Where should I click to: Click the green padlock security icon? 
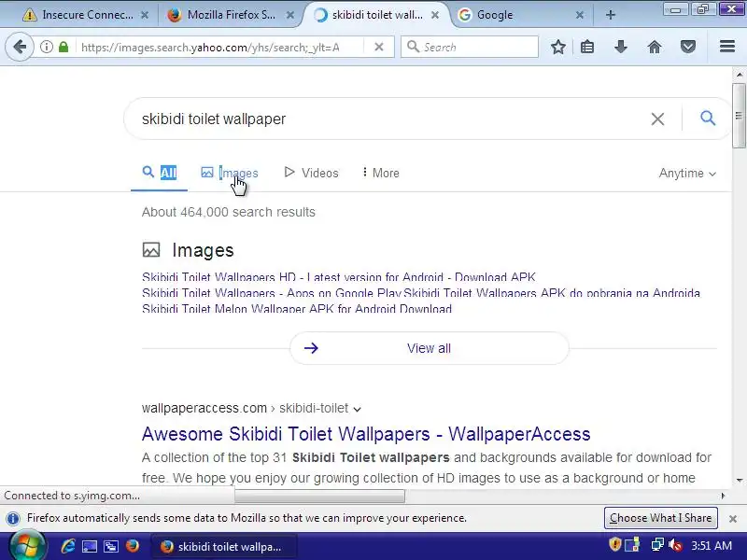pyautogui.click(x=63, y=47)
